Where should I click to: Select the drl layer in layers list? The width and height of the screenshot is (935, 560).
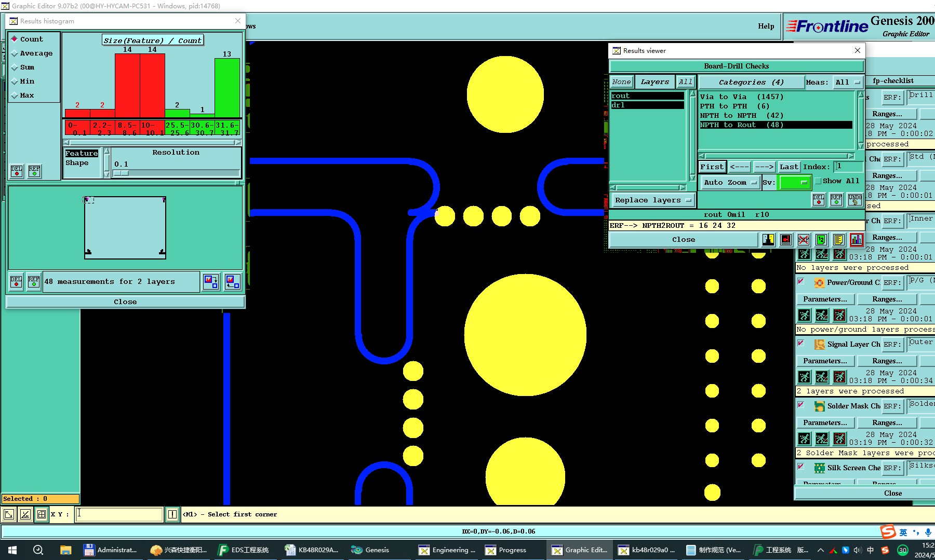point(647,105)
